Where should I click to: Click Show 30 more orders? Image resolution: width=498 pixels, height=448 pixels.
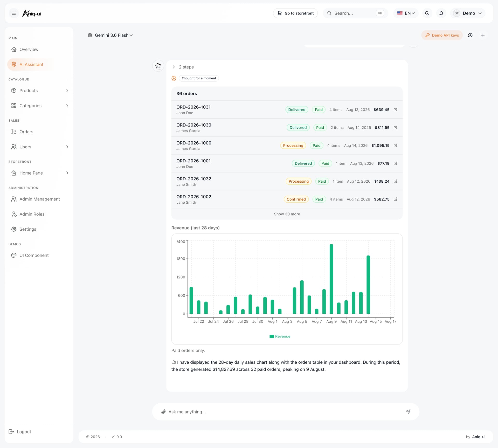pyautogui.click(x=287, y=214)
